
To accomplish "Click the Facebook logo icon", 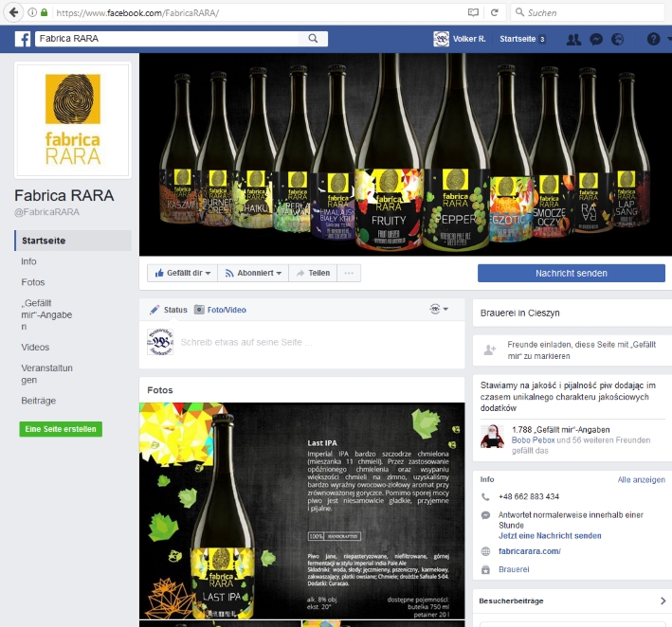I will click(23, 39).
